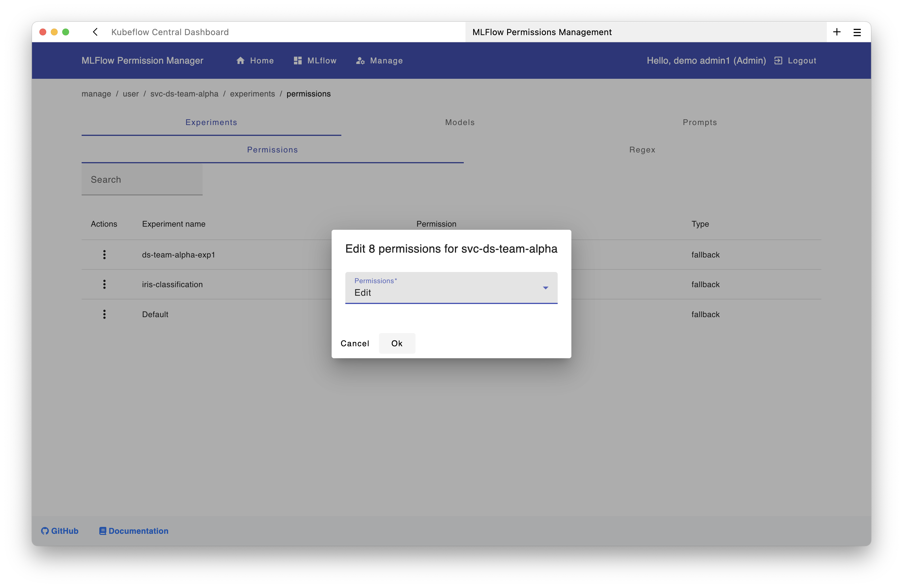The width and height of the screenshot is (903, 588).
Task: Navigate to the experiments breadcrumb link
Action: 252,94
